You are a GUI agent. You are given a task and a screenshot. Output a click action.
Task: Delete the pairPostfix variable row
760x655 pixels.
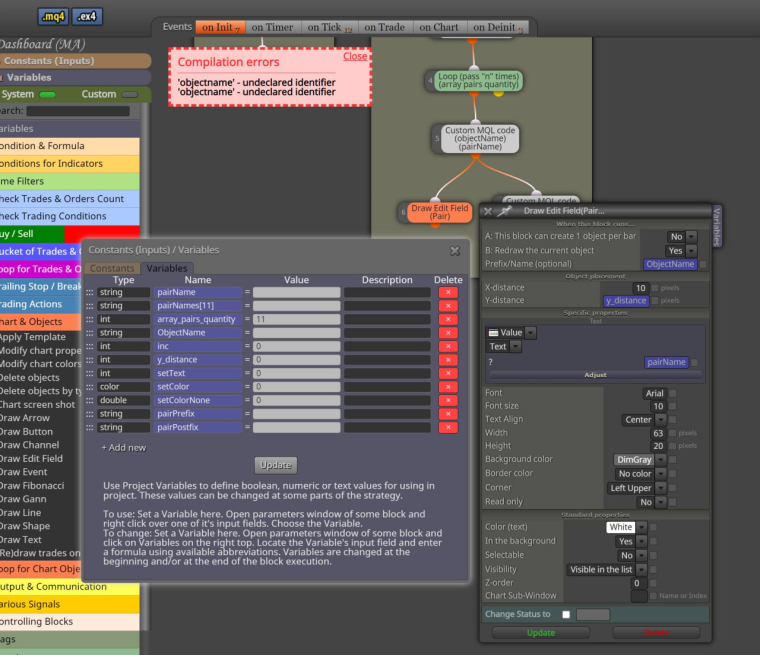(448, 428)
